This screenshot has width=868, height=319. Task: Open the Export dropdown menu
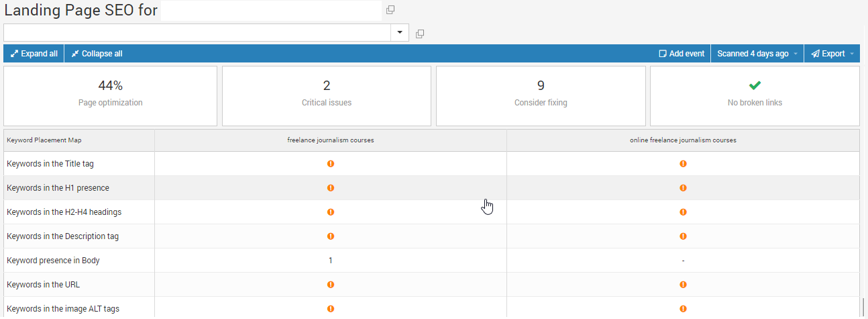point(832,54)
